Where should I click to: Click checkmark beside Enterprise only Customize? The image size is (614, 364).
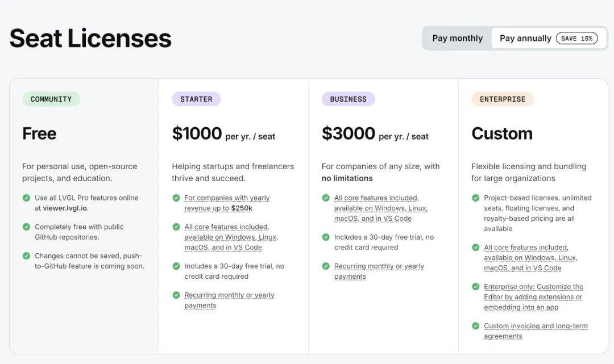pos(475,287)
